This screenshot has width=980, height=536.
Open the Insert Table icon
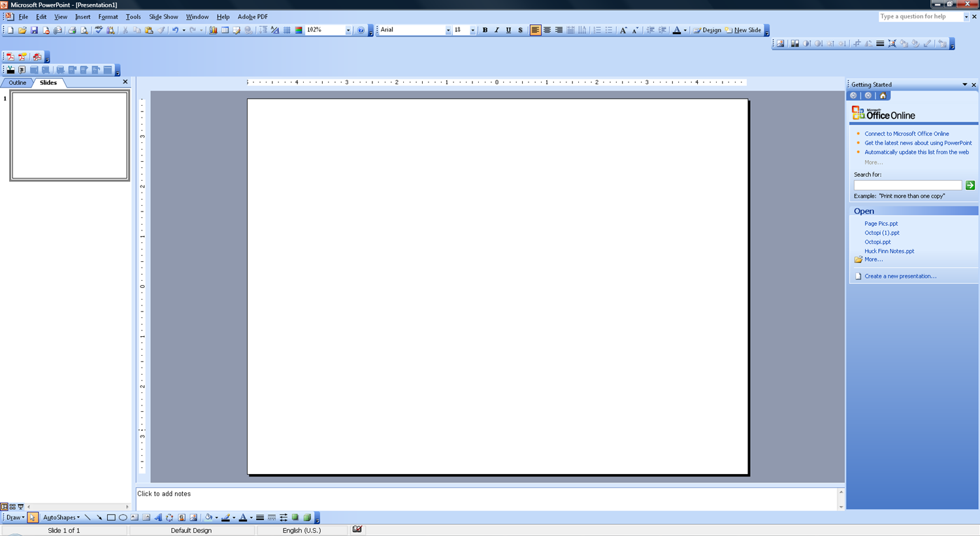click(x=225, y=30)
